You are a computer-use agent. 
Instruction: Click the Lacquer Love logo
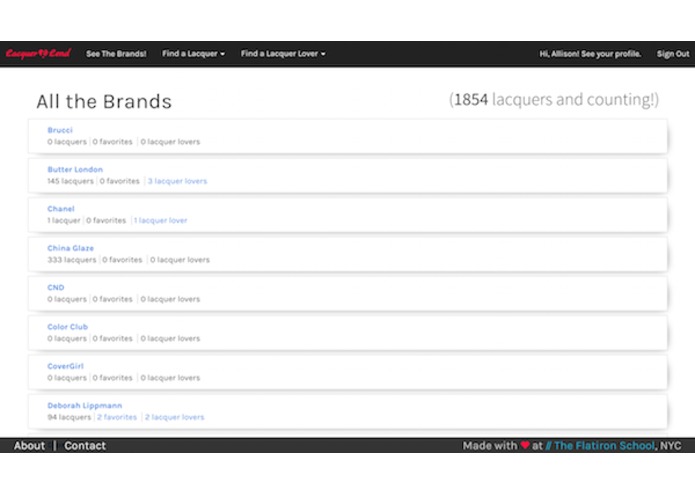(x=38, y=54)
